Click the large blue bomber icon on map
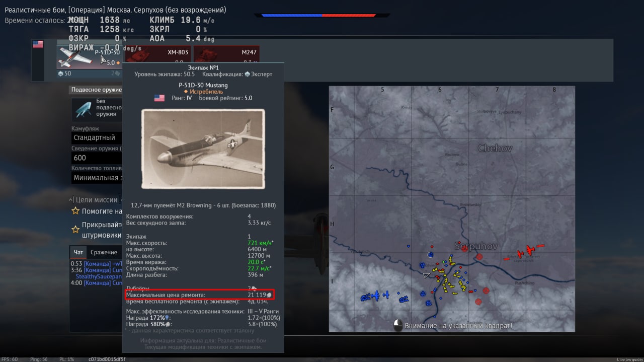Image resolution: width=644 pixels, height=362 pixels. click(x=375, y=296)
